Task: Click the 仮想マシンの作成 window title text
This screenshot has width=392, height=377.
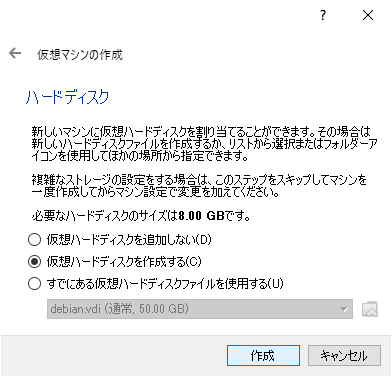Action: [80, 54]
